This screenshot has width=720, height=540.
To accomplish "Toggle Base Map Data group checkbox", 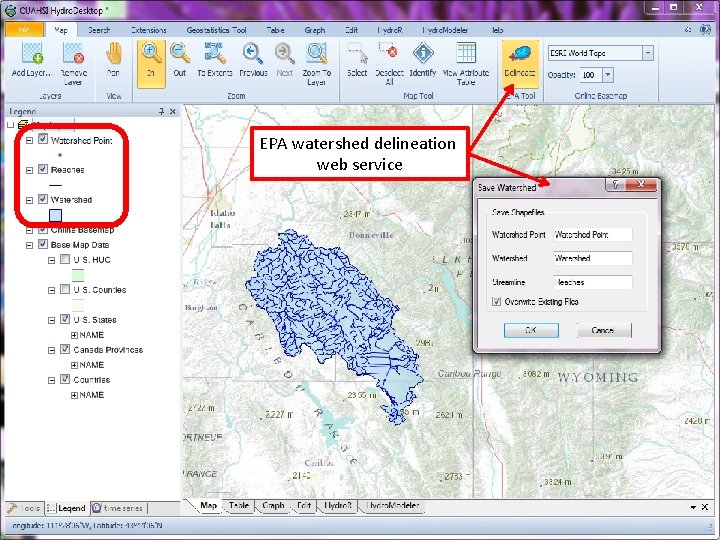I will [43, 244].
